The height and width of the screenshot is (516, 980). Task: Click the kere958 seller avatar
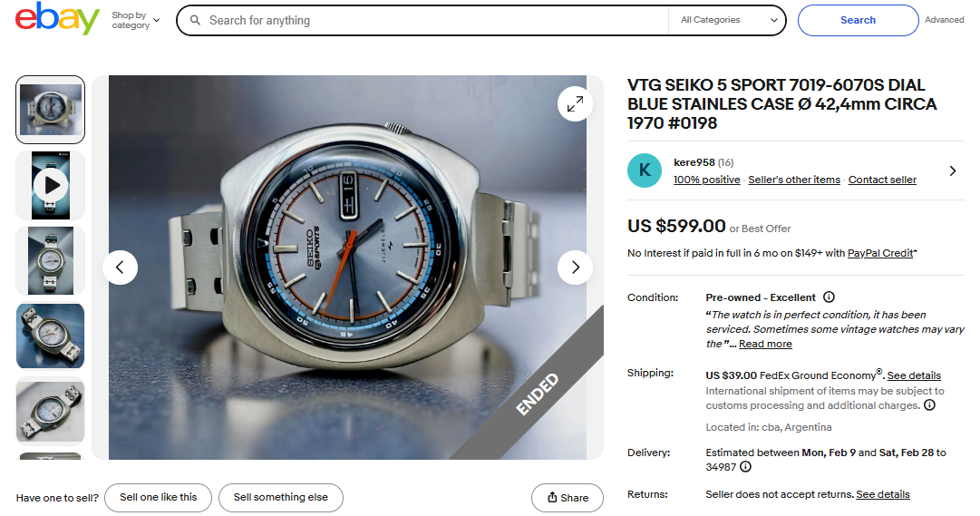click(x=645, y=170)
